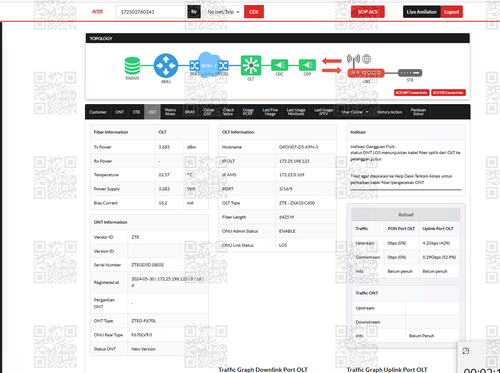Click IP OLT value 172.25.198.123
This screenshot has height=373, width=500.
(294, 161)
